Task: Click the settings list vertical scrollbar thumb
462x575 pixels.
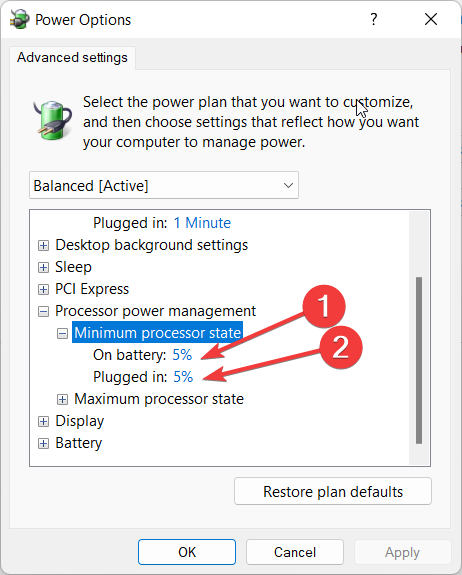Action: (419, 360)
